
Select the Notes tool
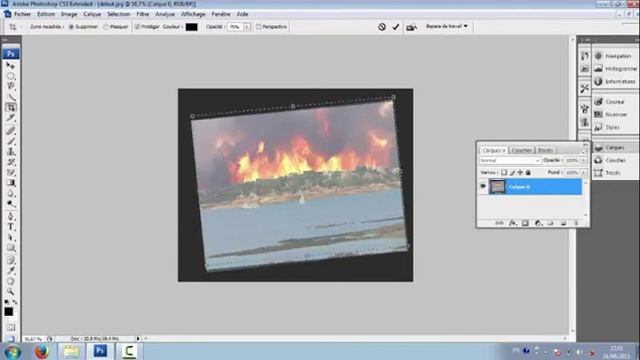11,260
